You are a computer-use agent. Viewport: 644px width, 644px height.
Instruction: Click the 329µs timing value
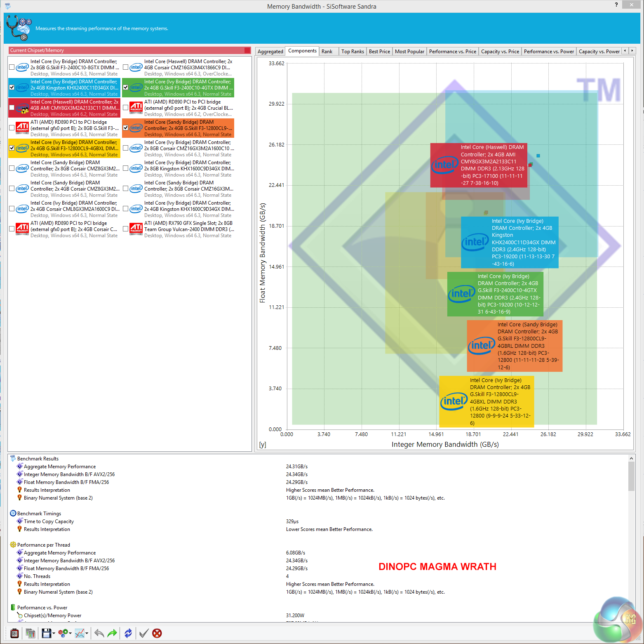[x=292, y=521]
